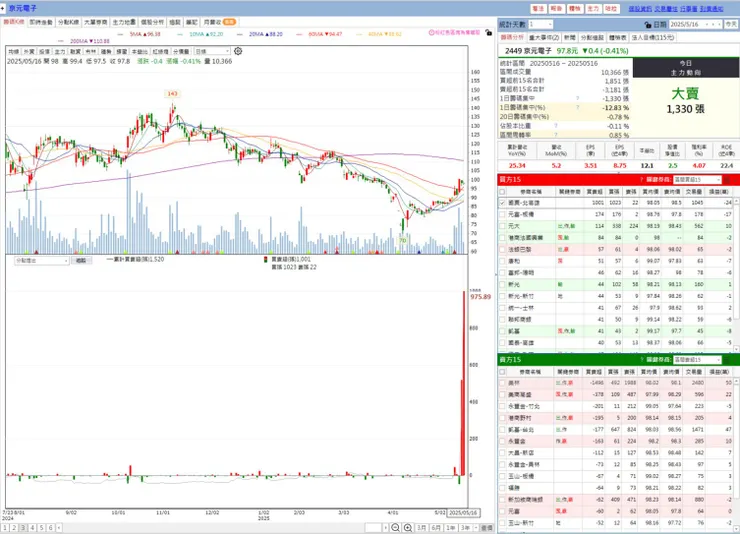Image resolution: width=740 pixels, height=534 pixels.
Task: Toggle the 外資 indicator button
Action: click(x=29, y=51)
